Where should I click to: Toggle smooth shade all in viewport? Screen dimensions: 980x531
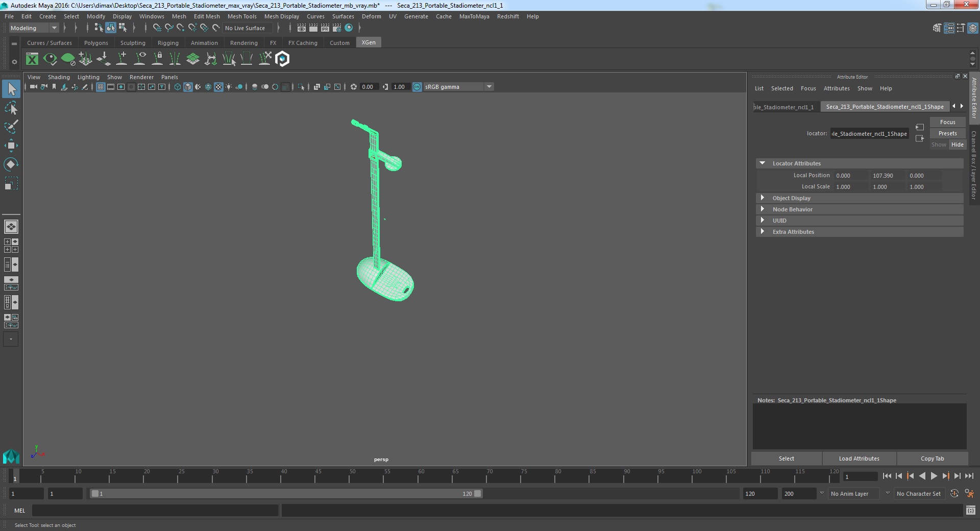pyautogui.click(x=188, y=87)
